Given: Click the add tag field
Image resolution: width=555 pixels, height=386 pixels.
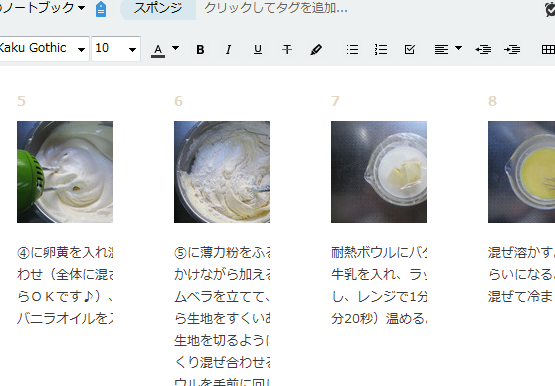Looking at the screenshot, I should [x=276, y=8].
